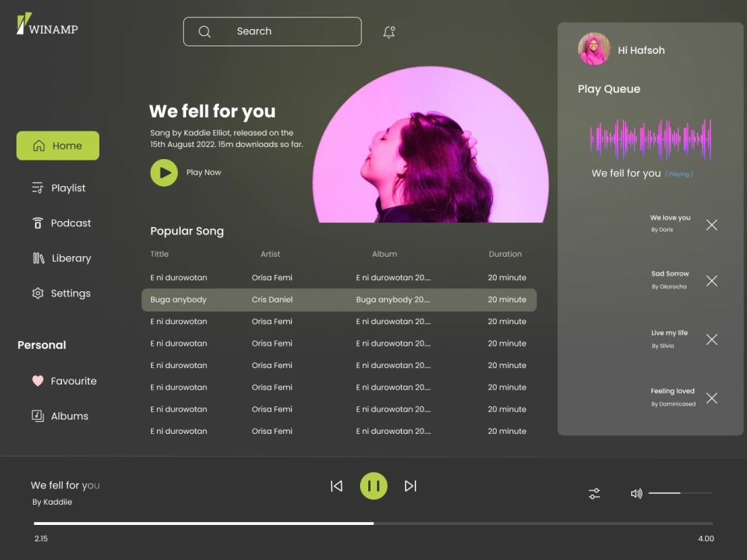Viewport: 747px width, 560px height.
Task: Open the equalizer settings icon
Action: pos(594,494)
